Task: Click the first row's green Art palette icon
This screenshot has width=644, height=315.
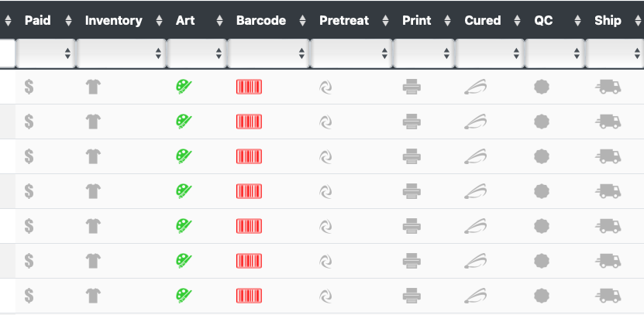Action: click(x=184, y=87)
